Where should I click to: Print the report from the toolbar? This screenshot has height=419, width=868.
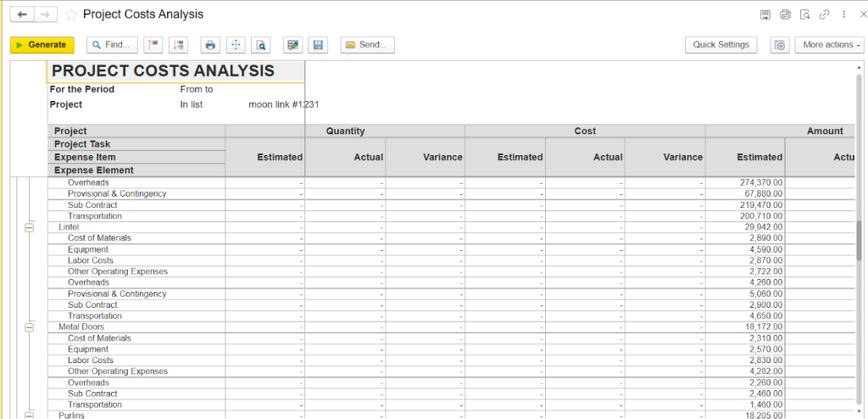(x=210, y=45)
